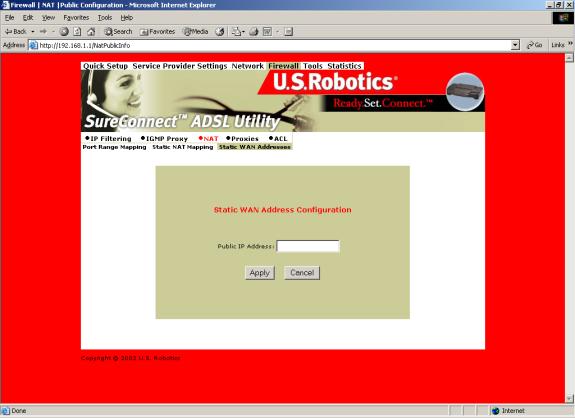This screenshot has width=575, height=418.
Task: Open the Statistics page
Action: coord(344,66)
